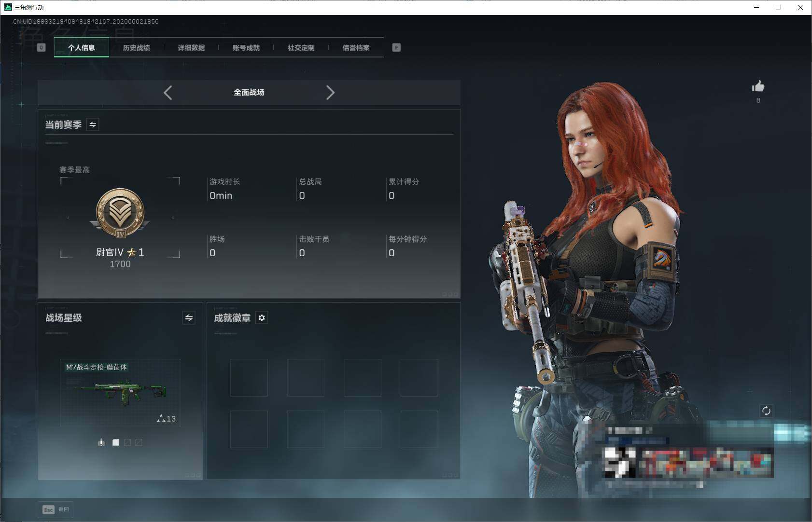Open the M7战斗步枪-噬菌体 weapon card

click(x=120, y=393)
